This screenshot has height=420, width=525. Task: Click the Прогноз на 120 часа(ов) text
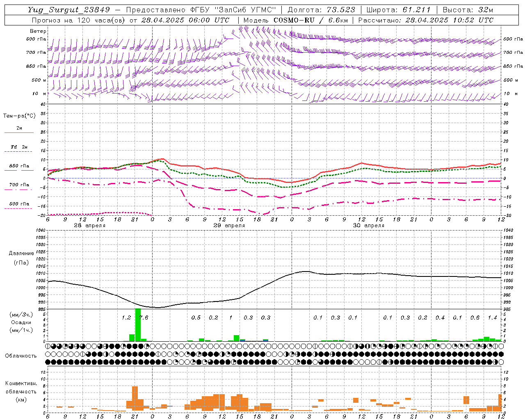coord(79,20)
